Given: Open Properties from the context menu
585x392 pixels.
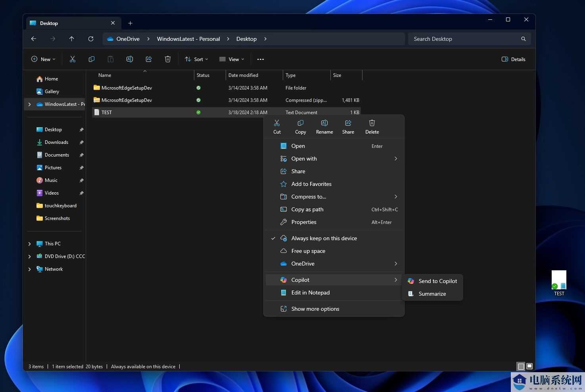Looking at the screenshot, I should [334, 222].
